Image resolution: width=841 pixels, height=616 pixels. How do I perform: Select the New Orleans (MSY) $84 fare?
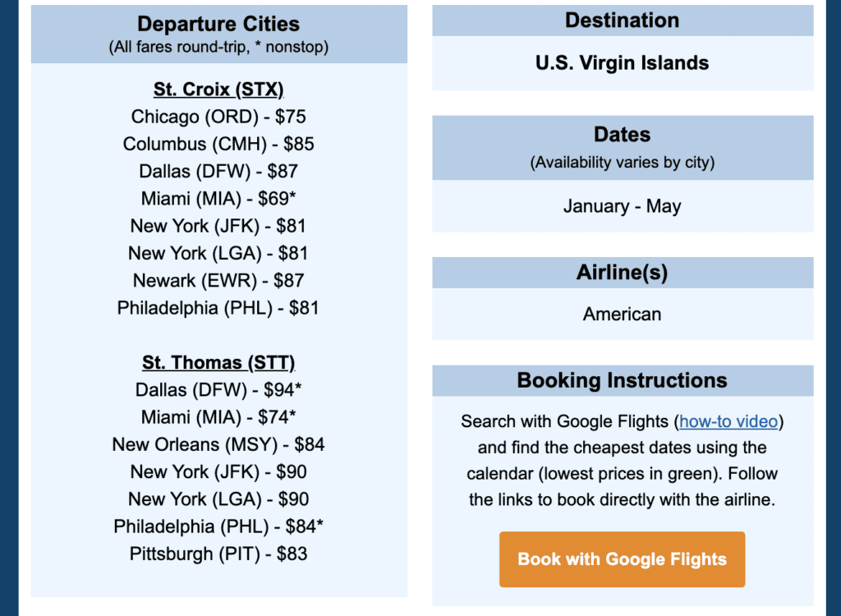[x=218, y=444]
